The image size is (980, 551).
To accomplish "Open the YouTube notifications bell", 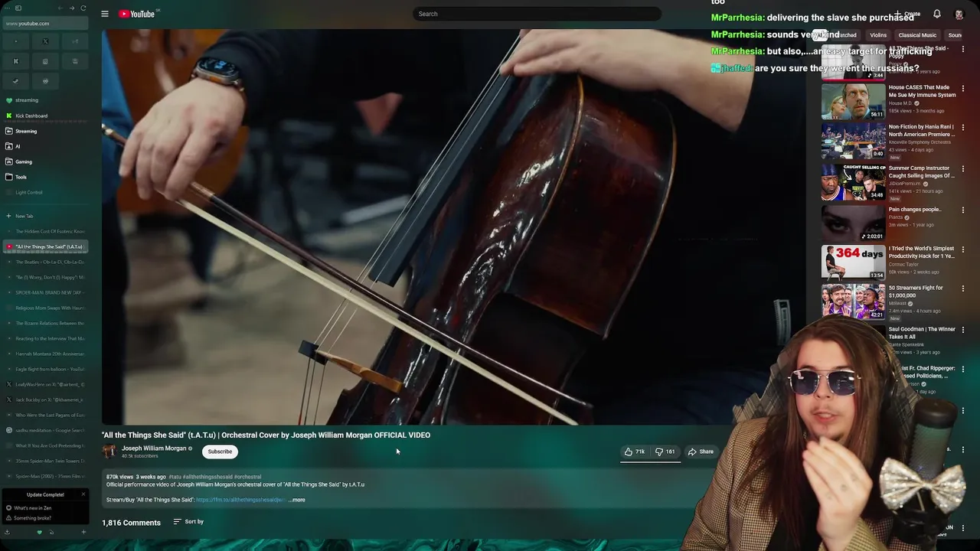I will tap(936, 14).
